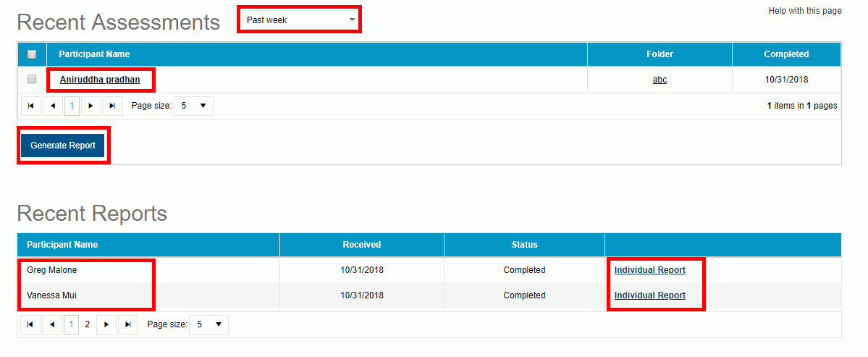Go to next page in Recent Assessments pager
The image size is (868, 357).
pos(90,106)
